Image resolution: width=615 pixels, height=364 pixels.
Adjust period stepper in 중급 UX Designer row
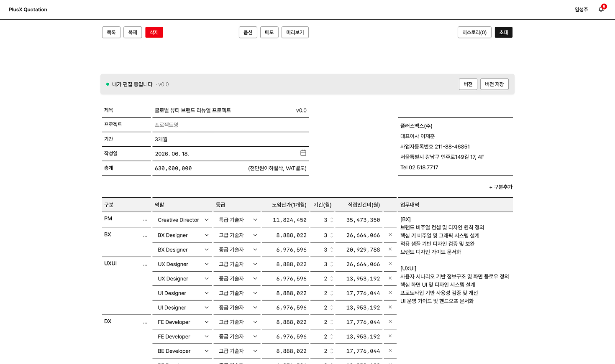click(332, 279)
